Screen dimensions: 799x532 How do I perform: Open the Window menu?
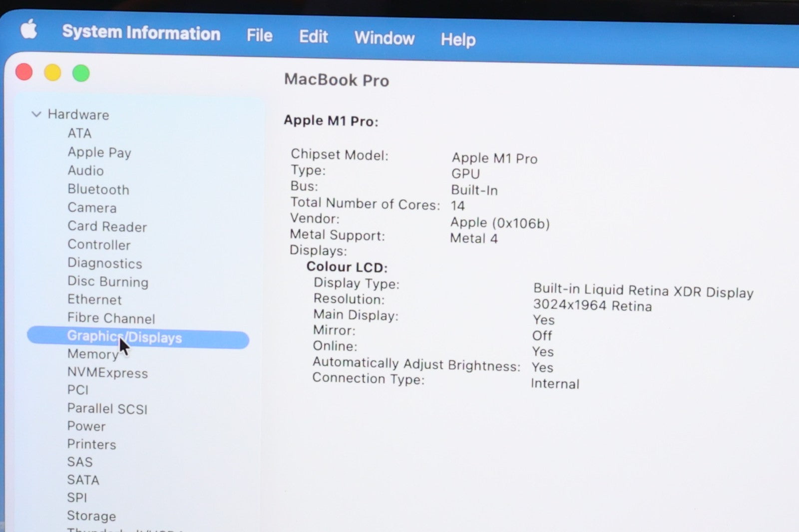click(384, 38)
